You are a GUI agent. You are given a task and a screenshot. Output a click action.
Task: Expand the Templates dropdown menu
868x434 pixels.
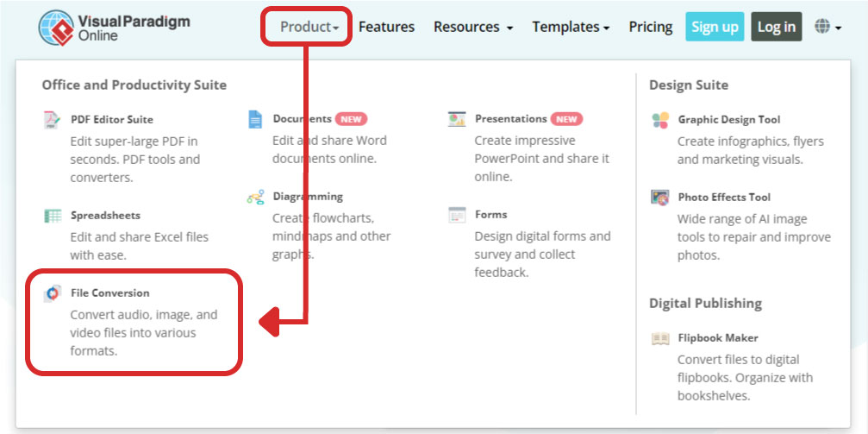571,27
